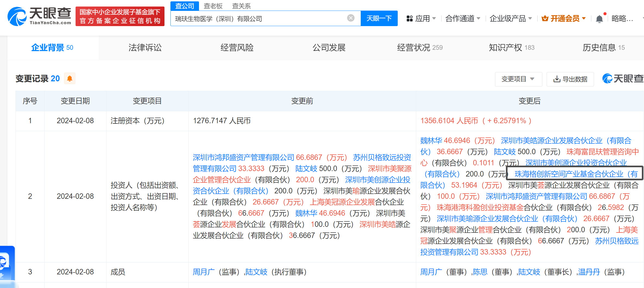The width and height of the screenshot is (644, 288).
Task: Export change records via 导出数据
Action: (570, 79)
